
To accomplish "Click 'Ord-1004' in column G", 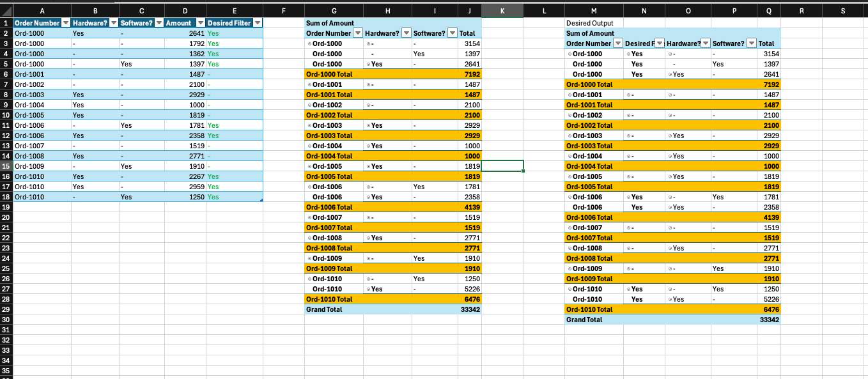I will 327,146.
